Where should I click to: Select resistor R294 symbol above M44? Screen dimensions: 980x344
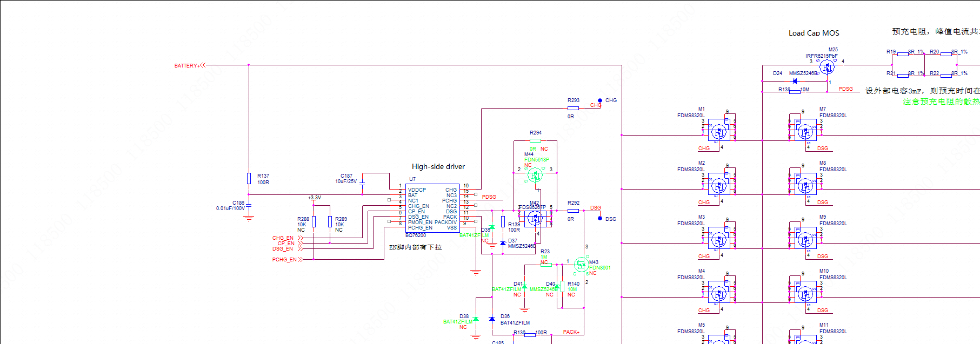[535, 140]
